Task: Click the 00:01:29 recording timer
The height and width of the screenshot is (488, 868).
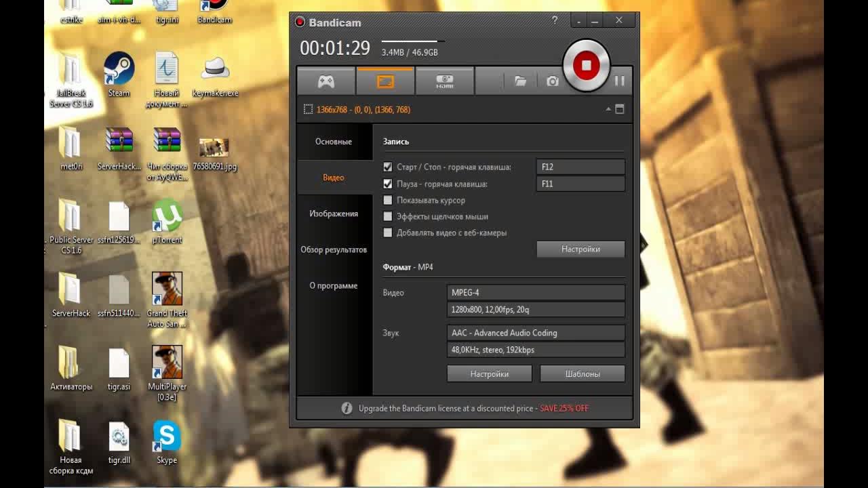Action: click(335, 48)
